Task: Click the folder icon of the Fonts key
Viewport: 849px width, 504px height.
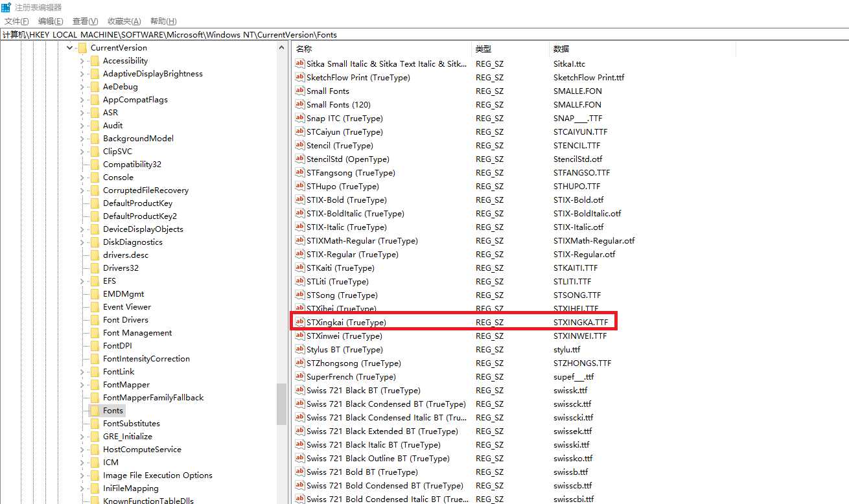Action: [x=94, y=410]
